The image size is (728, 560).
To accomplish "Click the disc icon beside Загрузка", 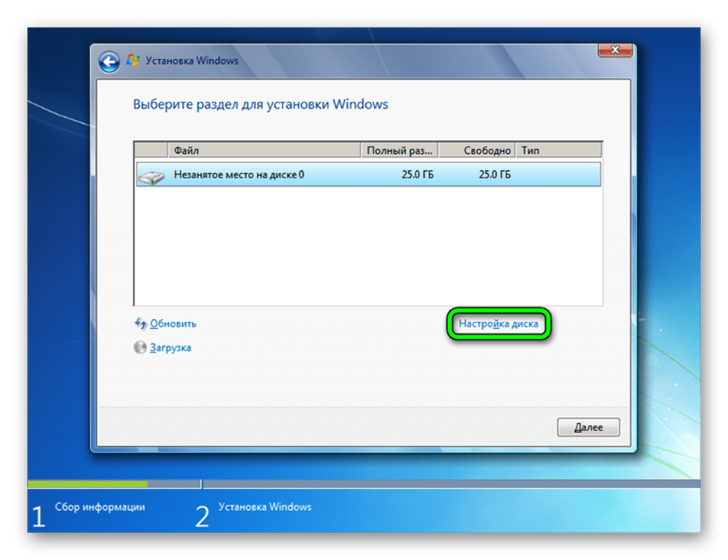I will click(x=140, y=348).
